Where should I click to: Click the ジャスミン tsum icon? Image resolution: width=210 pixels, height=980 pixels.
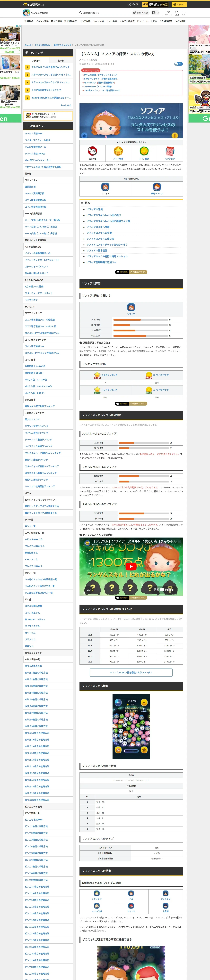click(x=165, y=894)
